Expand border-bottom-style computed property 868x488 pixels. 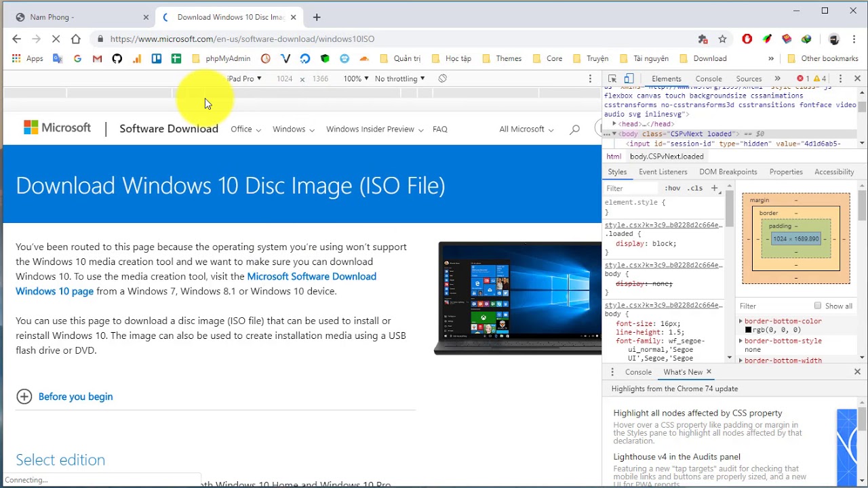(x=741, y=341)
